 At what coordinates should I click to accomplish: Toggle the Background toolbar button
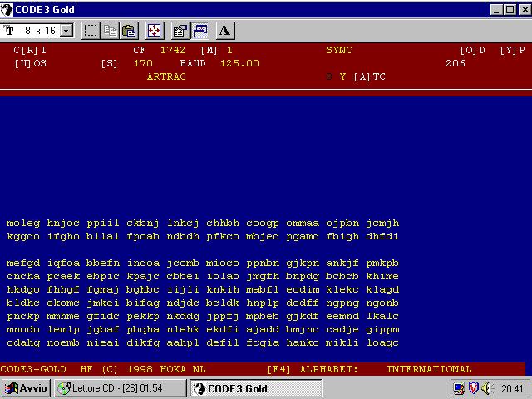tap(199, 31)
